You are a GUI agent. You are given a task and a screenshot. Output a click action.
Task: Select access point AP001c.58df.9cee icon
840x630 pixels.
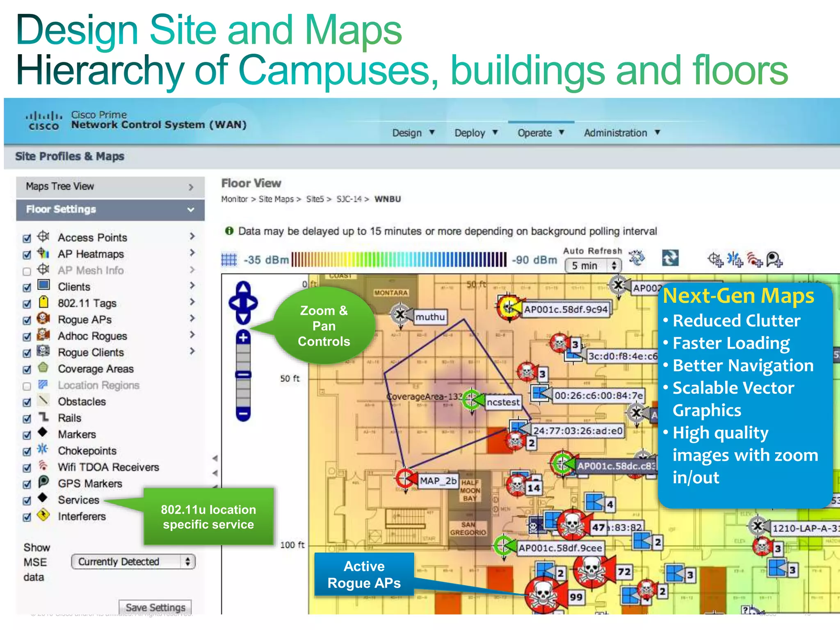pyautogui.click(x=504, y=546)
